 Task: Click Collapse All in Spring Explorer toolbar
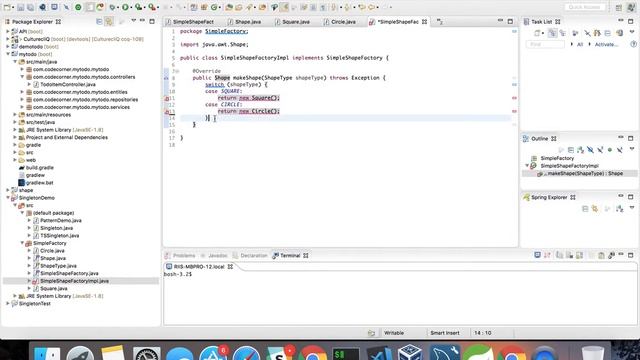point(585,209)
